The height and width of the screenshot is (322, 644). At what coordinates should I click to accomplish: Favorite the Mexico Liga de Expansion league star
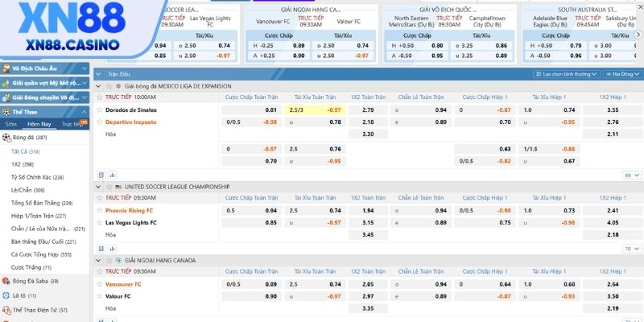coord(109,85)
